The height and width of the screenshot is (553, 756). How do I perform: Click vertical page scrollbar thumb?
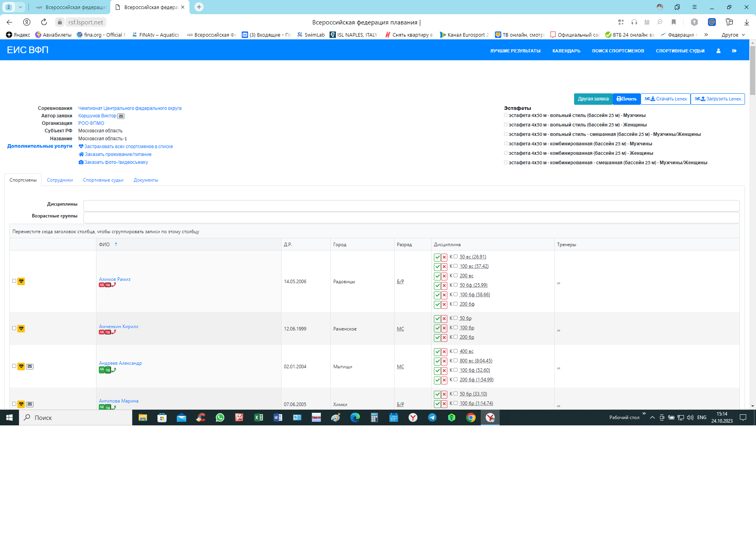[x=752, y=71]
